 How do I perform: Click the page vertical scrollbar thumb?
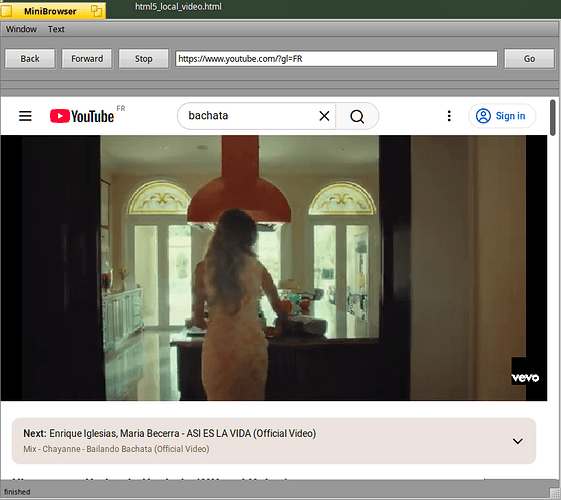(x=553, y=117)
